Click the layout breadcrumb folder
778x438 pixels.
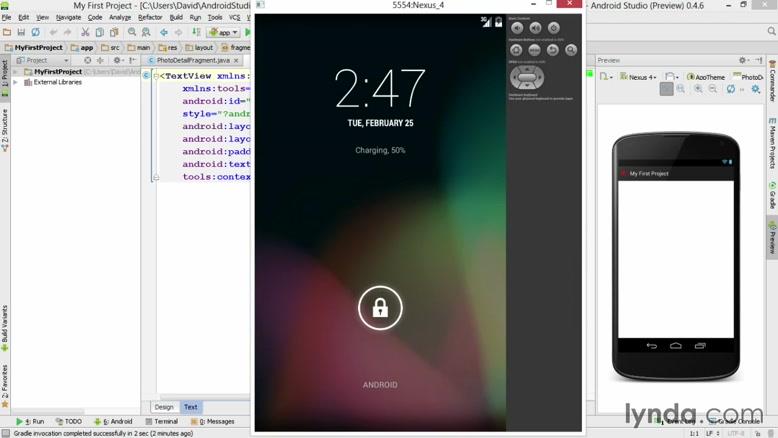click(x=199, y=48)
